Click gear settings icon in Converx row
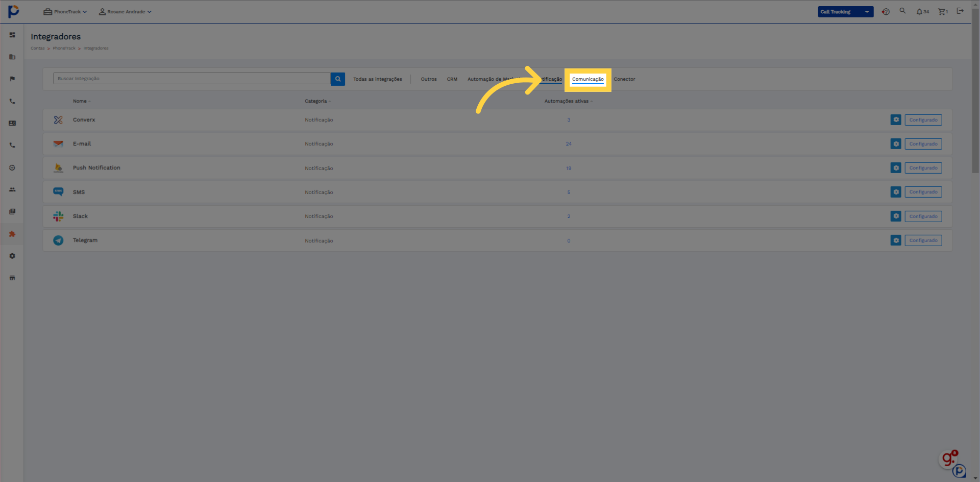Screen dimensions: 980x482 896,120
